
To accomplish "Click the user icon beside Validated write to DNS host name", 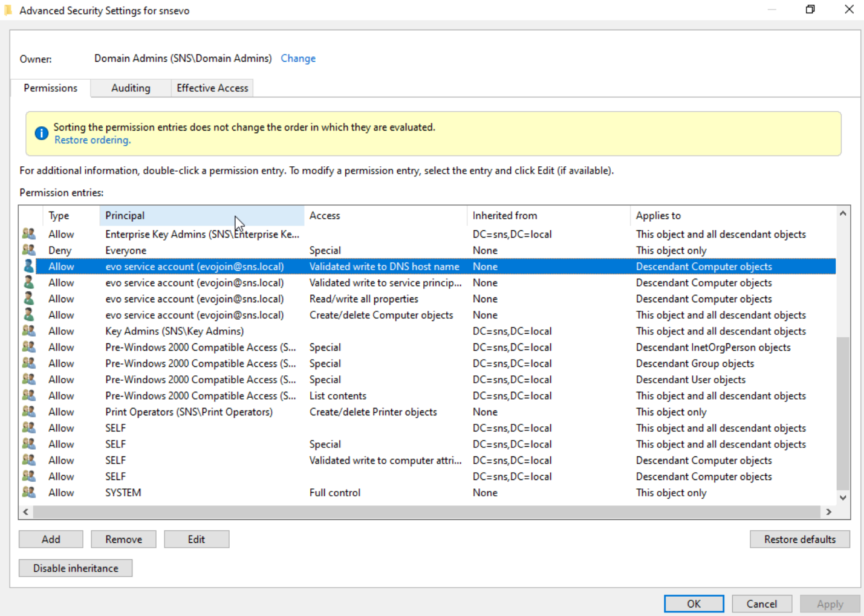I will pyautogui.click(x=28, y=266).
